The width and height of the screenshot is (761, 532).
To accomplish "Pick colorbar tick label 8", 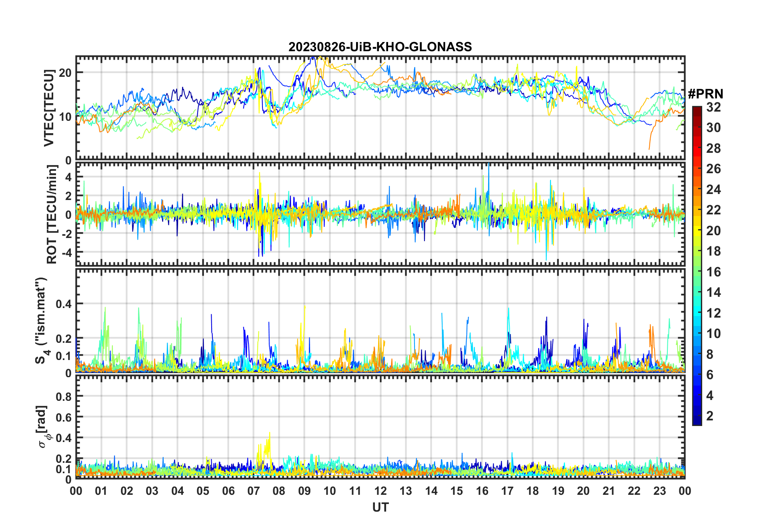I will (710, 354).
